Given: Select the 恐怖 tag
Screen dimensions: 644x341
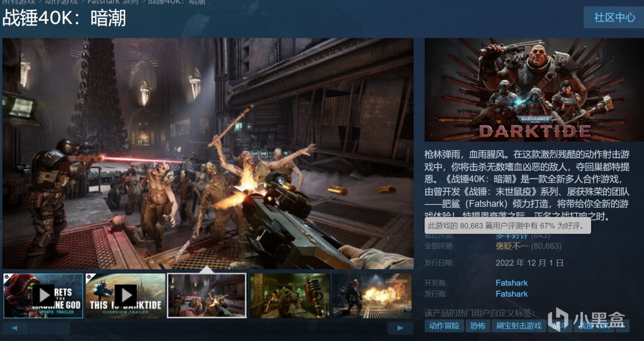Looking at the screenshot, I should 477,326.
